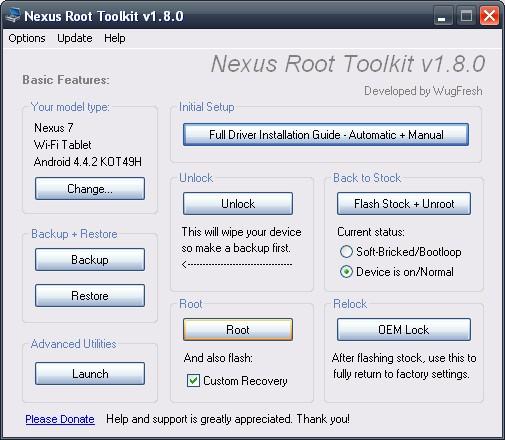
Task: Click the Root button
Action: pos(238,329)
